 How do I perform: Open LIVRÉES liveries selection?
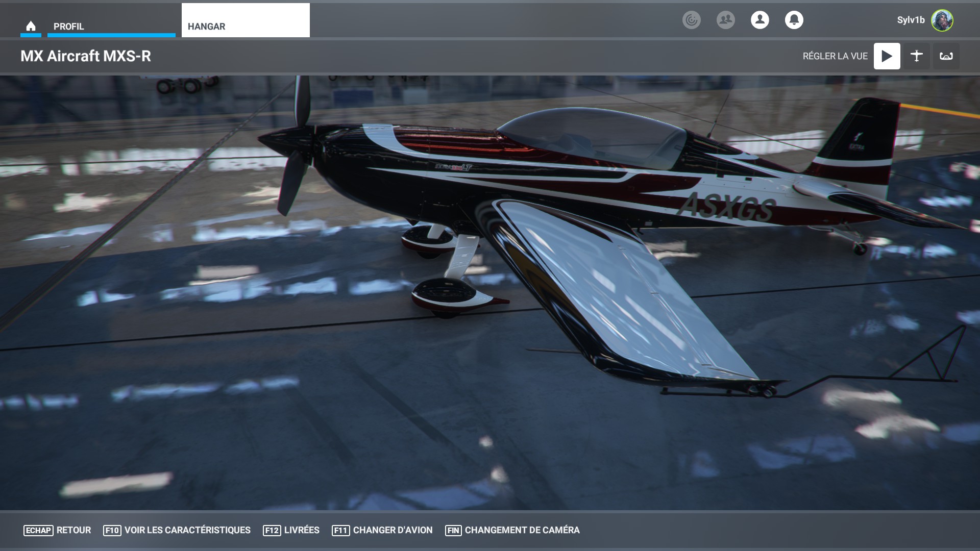(302, 530)
